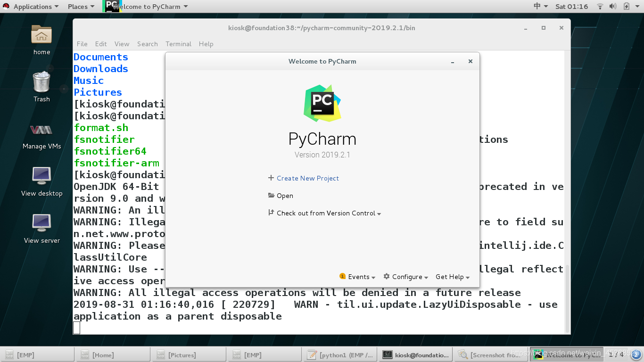Click the Trash desktop icon
Image resolution: width=644 pixels, height=362 pixels.
[x=41, y=87]
